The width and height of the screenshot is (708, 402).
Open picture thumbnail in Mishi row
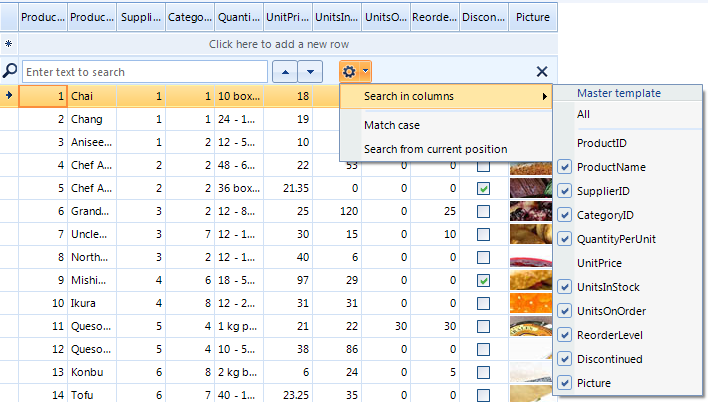pos(530,280)
